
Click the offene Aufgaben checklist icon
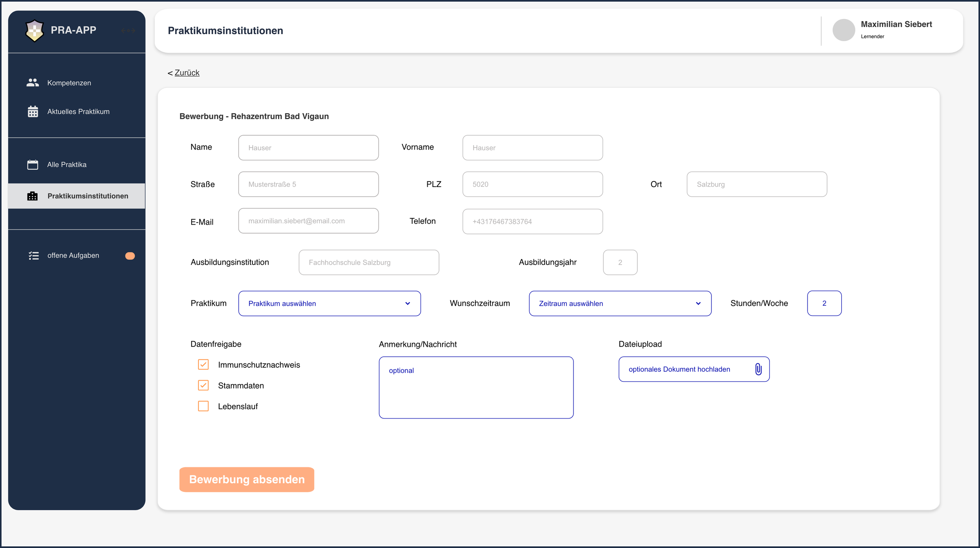(x=34, y=255)
